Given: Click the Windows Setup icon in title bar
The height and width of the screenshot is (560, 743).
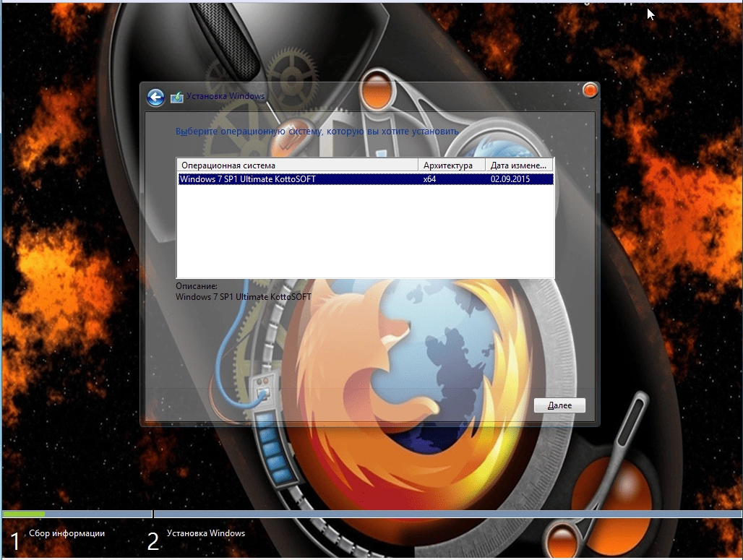Looking at the screenshot, I should pyautogui.click(x=177, y=97).
